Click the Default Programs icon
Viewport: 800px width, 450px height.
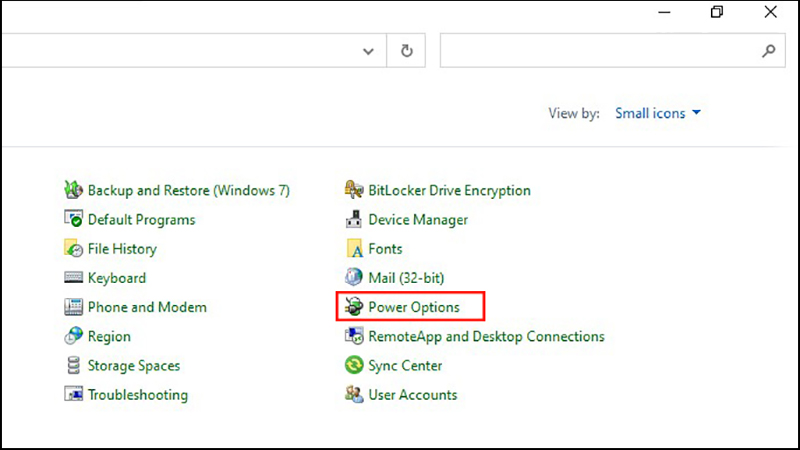(73, 219)
